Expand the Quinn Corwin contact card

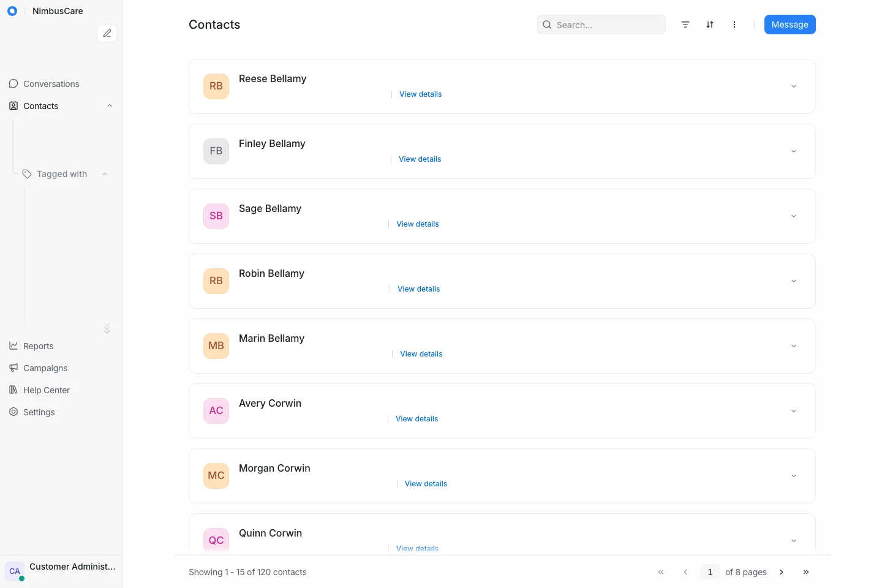[x=794, y=541]
